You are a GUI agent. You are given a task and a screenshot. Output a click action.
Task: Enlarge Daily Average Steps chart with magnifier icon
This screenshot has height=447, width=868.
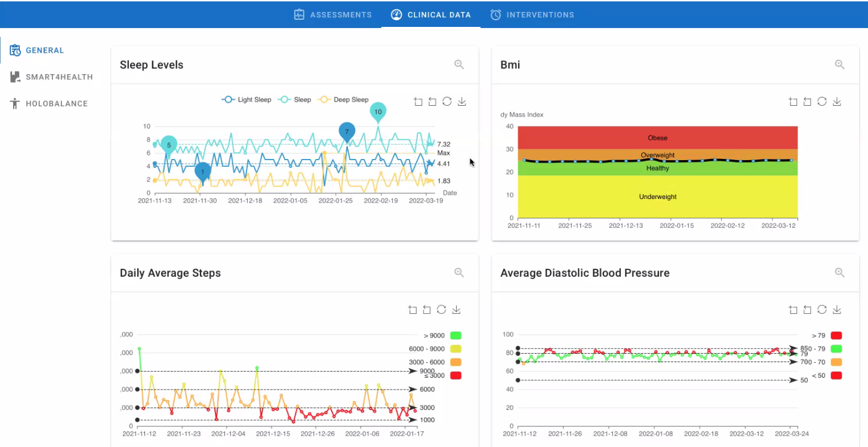[459, 273]
